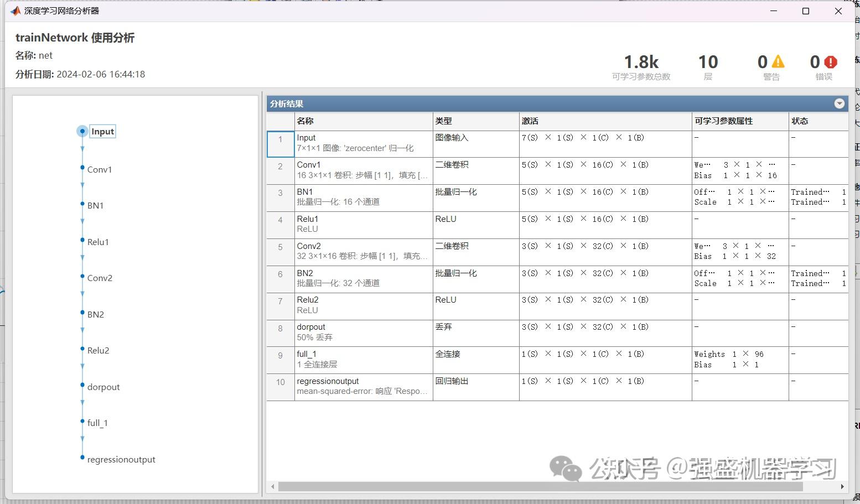Click the horizontal scrollbar thumb of results table

click(x=540, y=487)
